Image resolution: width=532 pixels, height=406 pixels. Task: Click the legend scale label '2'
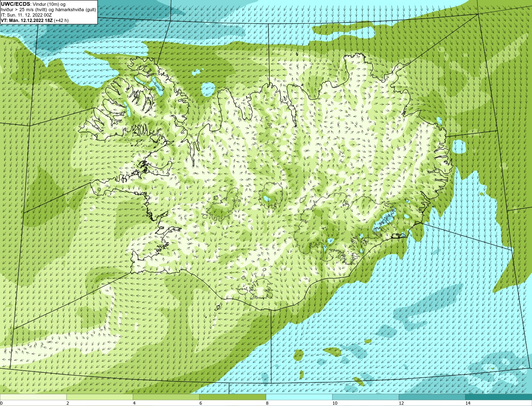(67, 403)
